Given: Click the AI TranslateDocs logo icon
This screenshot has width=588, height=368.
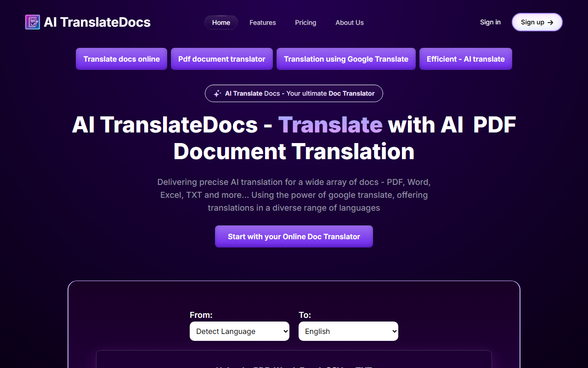Looking at the screenshot, I should pyautogui.click(x=33, y=22).
